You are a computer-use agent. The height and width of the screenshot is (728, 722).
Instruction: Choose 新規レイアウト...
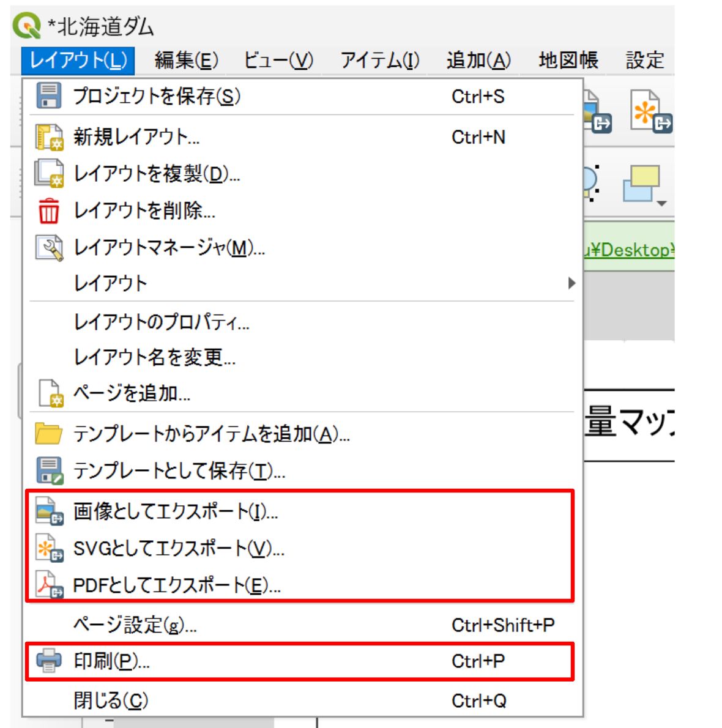point(302,137)
